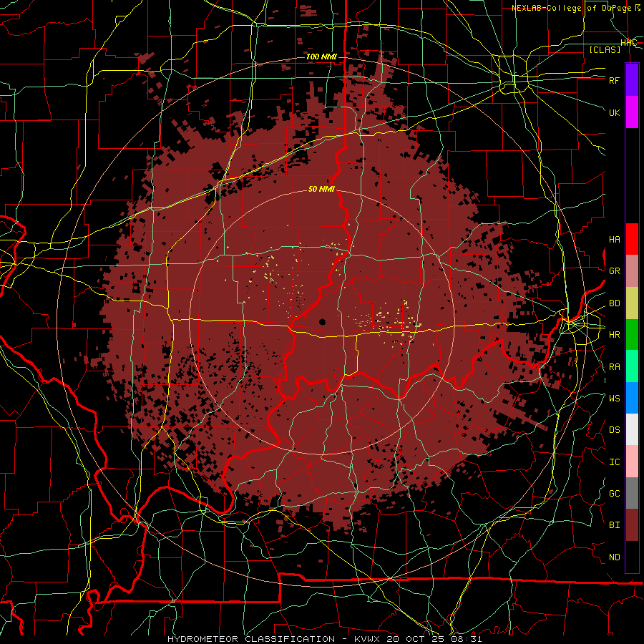This screenshot has width=644, height=644.
Task: Click the magenta UK legend color swatch
Action: (632, 112)
